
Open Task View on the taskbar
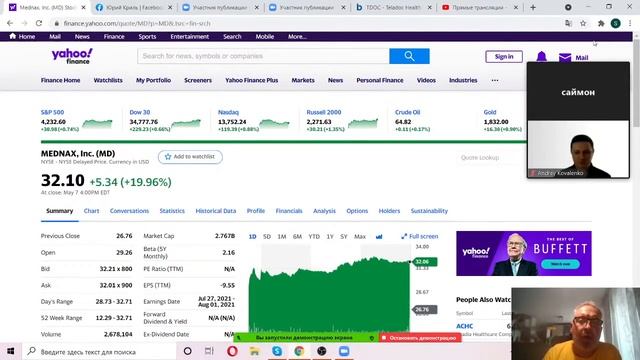click(x=209, y=351)
